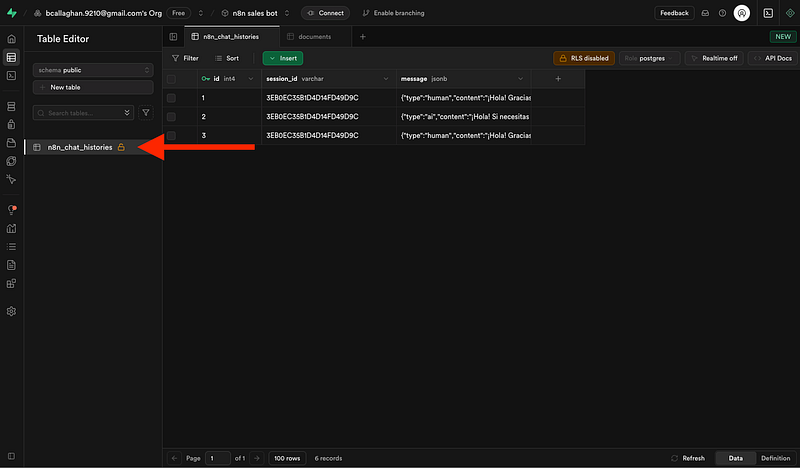Click the user avatar icon
This screenshot has height=468, width=800.
coord(741,13)
